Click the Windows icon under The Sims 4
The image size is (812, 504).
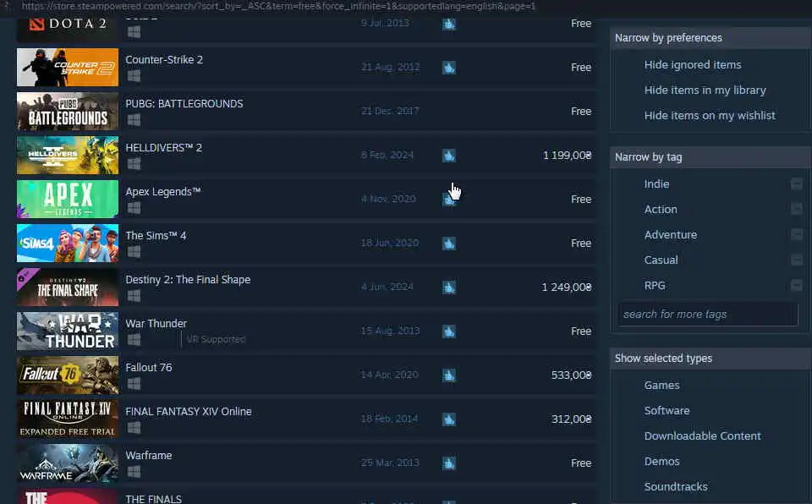coord(134,252)
